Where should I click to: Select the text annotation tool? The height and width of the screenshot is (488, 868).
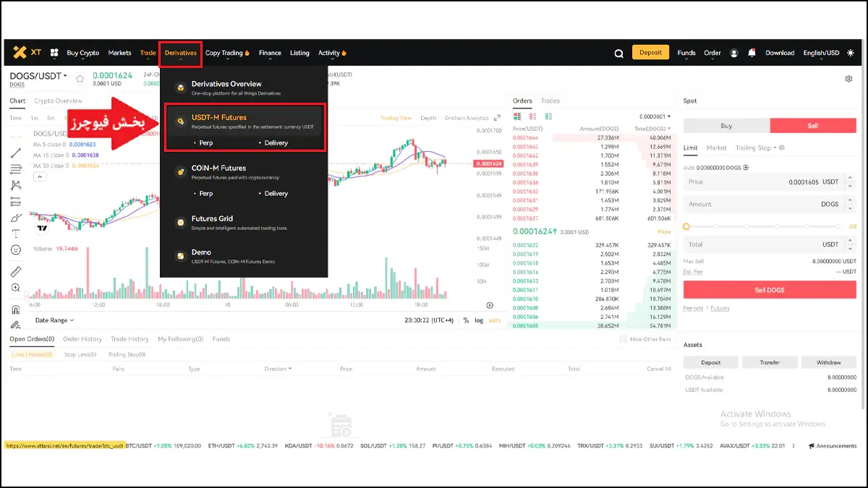tap(16, 234)
